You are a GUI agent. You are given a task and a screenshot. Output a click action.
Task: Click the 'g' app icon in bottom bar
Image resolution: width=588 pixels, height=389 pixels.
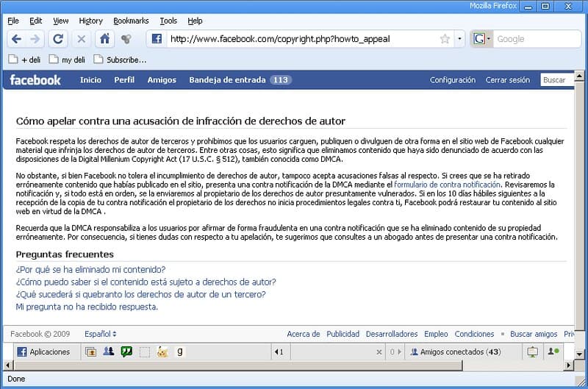pos(180,351)
